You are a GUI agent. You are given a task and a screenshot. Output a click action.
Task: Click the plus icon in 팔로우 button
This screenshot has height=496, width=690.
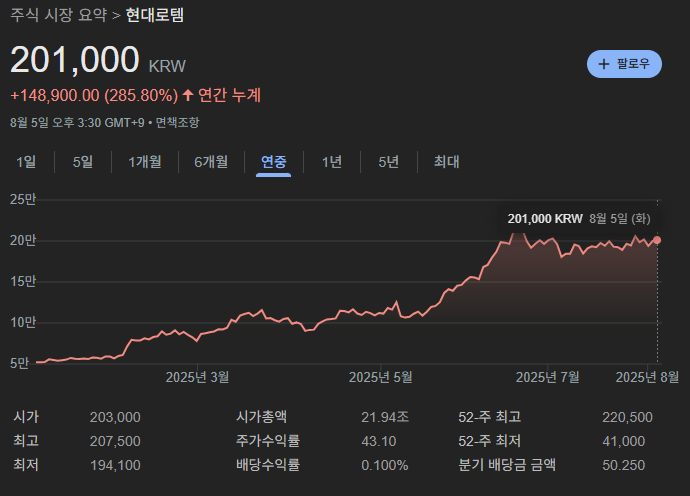point(604,64)
